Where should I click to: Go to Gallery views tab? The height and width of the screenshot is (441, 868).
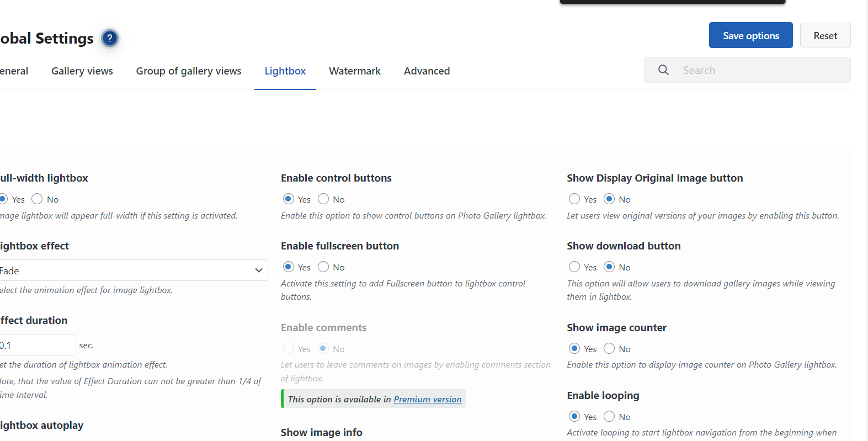coord(82,71)
